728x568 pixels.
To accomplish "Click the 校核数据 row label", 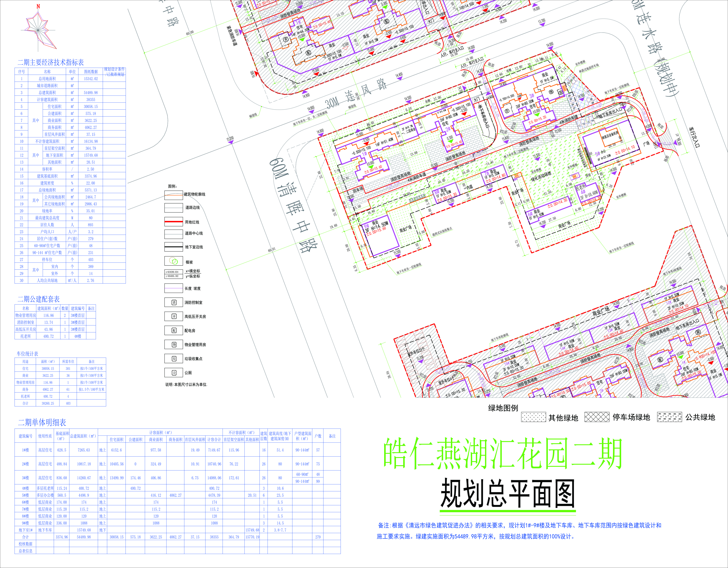I will [x=25, y=544].
